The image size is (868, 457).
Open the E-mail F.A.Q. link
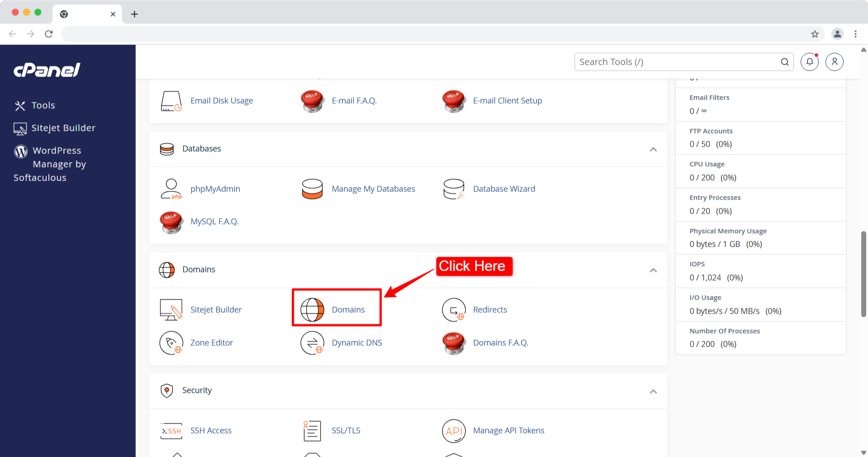pos(354,100)
